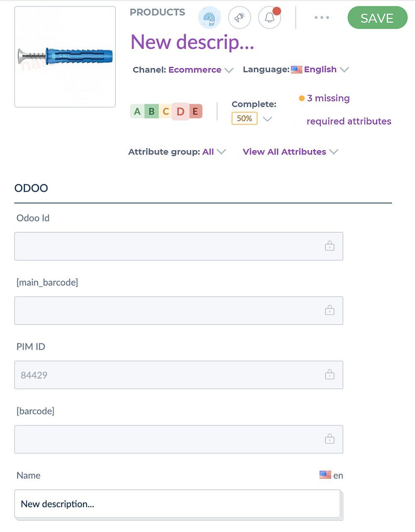Image resolution: width=415 pixels, height=532 pixels.
Task: Open the Attribute group All dropdown
Action: click(x=221, y=152)
